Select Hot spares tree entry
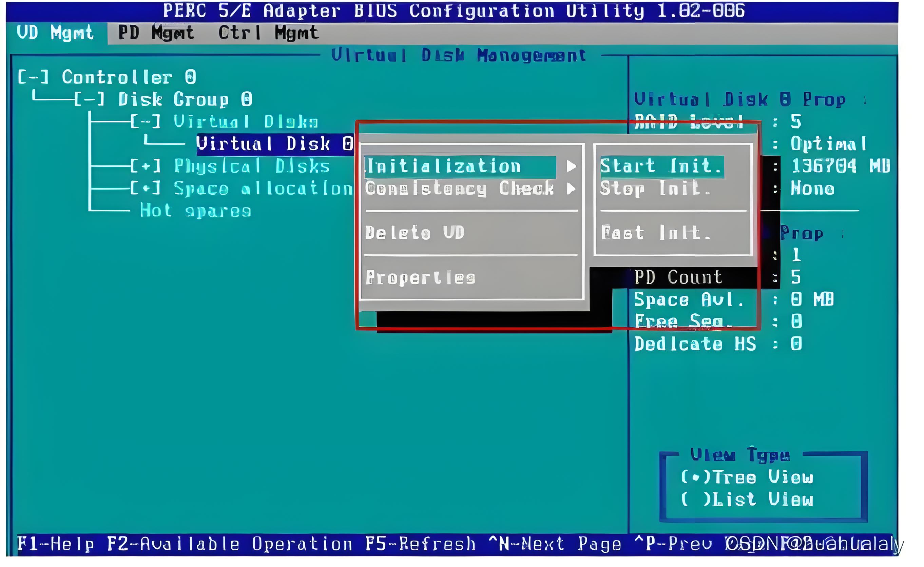The height and width of the screenshot is (567, 924). (x=195, y=211)
